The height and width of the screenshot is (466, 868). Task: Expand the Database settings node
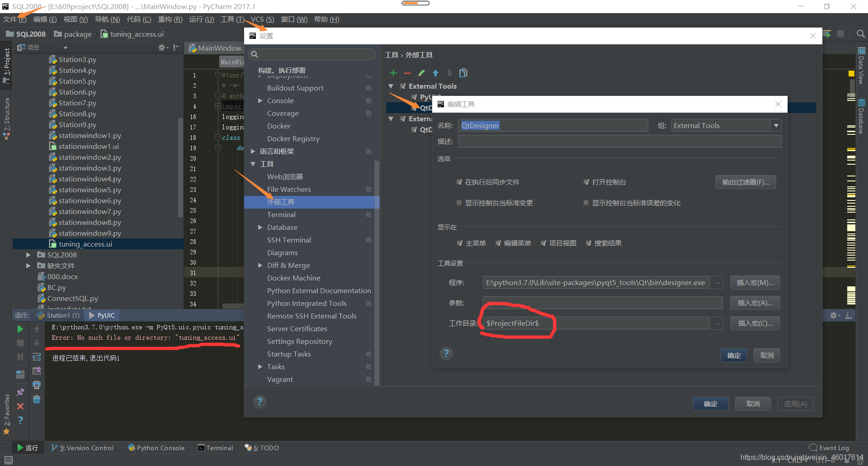260,227
